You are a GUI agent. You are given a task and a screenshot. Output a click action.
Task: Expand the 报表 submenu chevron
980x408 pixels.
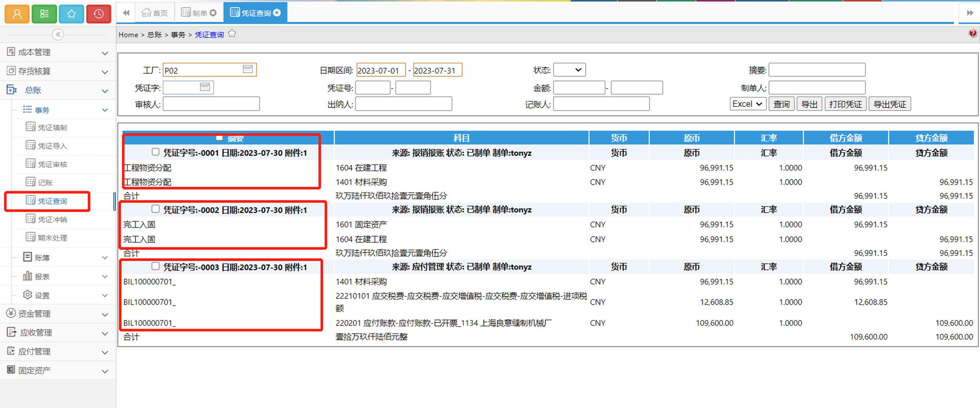coord(105,277)
